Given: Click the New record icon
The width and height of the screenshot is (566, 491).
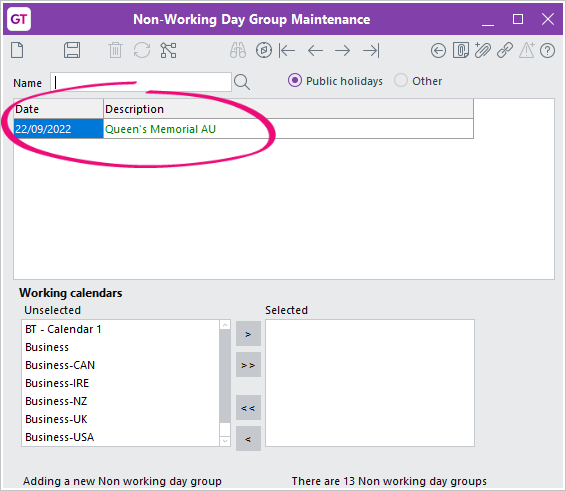Looking at the screenshot, I should tap(17, 50).
